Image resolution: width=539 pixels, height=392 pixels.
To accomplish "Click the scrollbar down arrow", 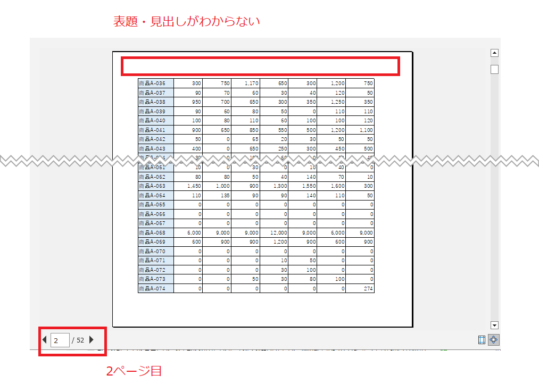I will click(494, 324).
